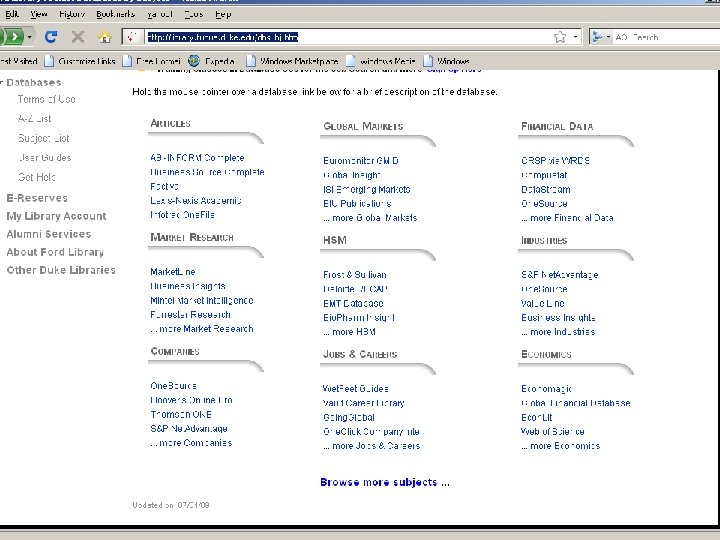The height and width of the screenshot is (540, 720).
Task: Click the site favicon in address bar
Action: click(133, 37)
